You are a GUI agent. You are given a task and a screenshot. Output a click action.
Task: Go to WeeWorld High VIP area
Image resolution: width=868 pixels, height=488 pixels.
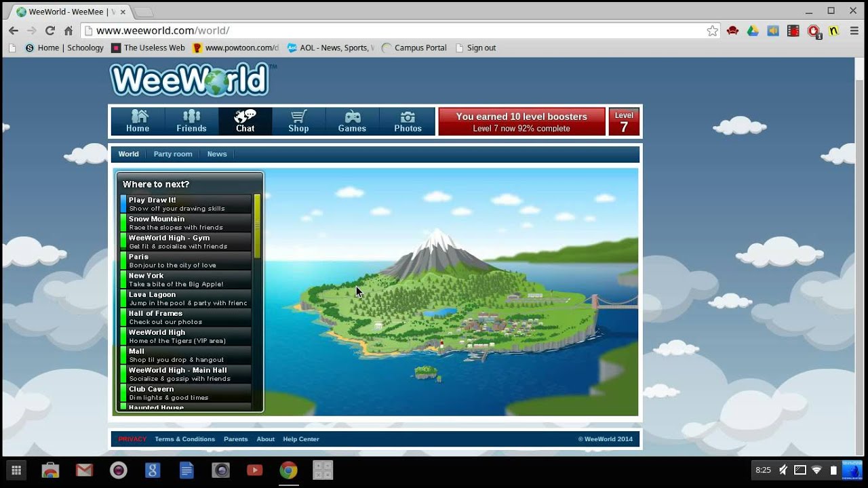pos(186,337)
